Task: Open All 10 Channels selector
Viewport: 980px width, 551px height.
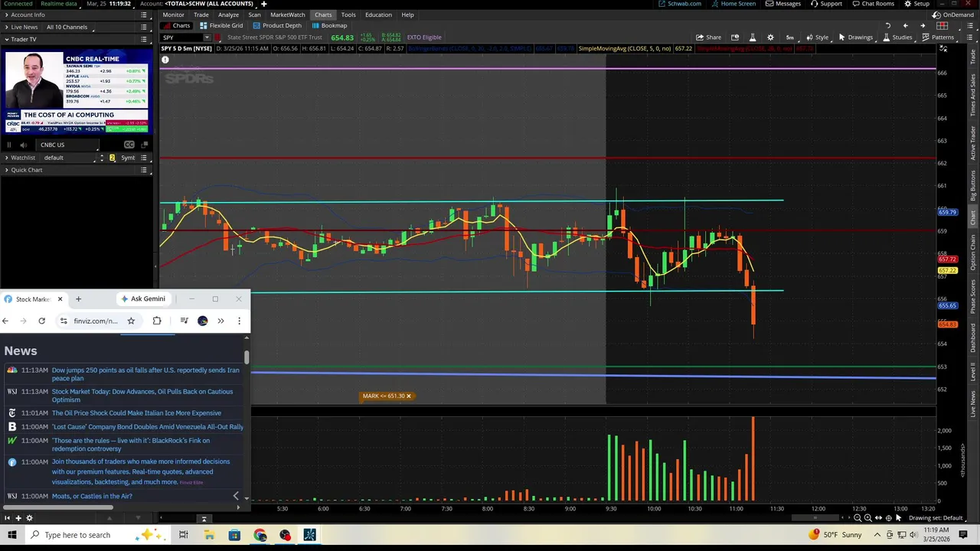Action: click(67, 27)
